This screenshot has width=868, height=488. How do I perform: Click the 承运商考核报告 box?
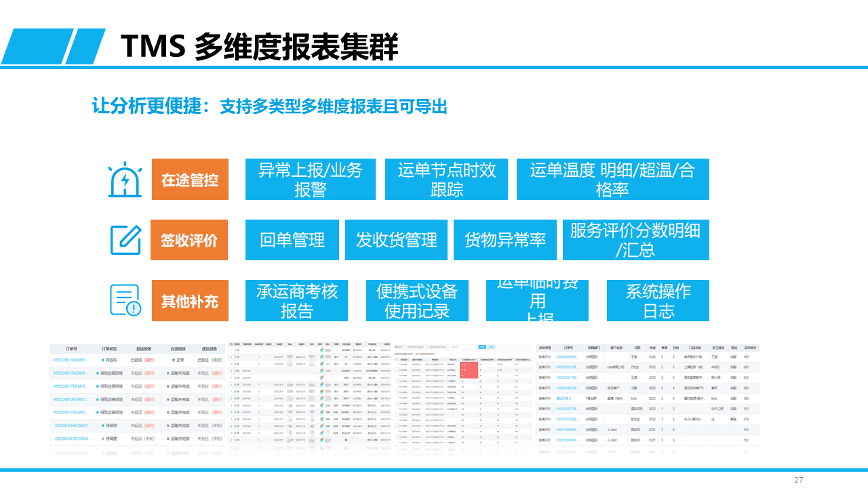[x=296, y=301]
